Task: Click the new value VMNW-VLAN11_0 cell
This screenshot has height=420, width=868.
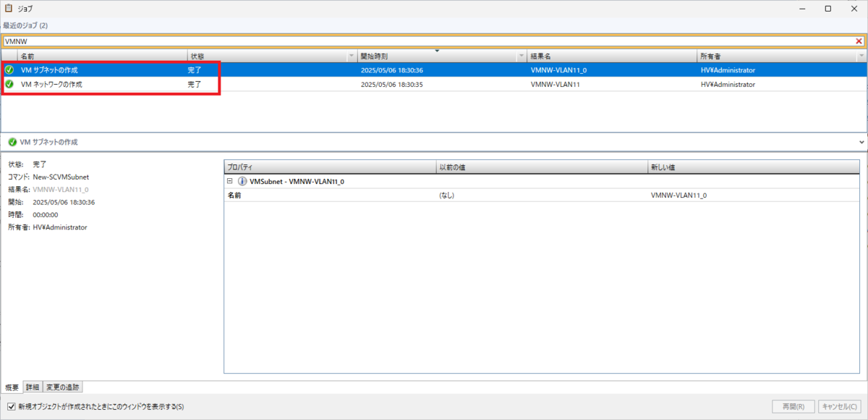Action: pyautogui.click(x=678, y=196)
